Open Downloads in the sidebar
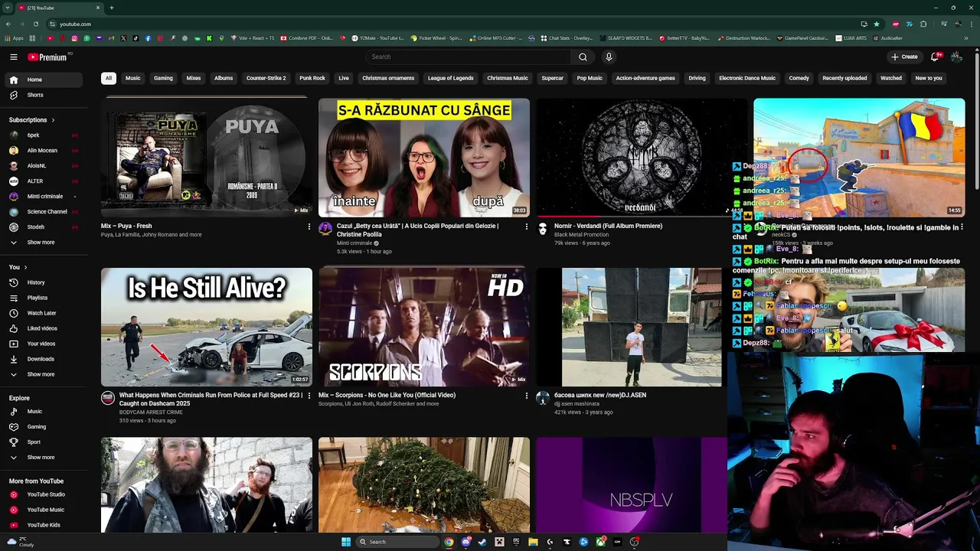Viewport: 980px width, 551px height. pos(41,359)
